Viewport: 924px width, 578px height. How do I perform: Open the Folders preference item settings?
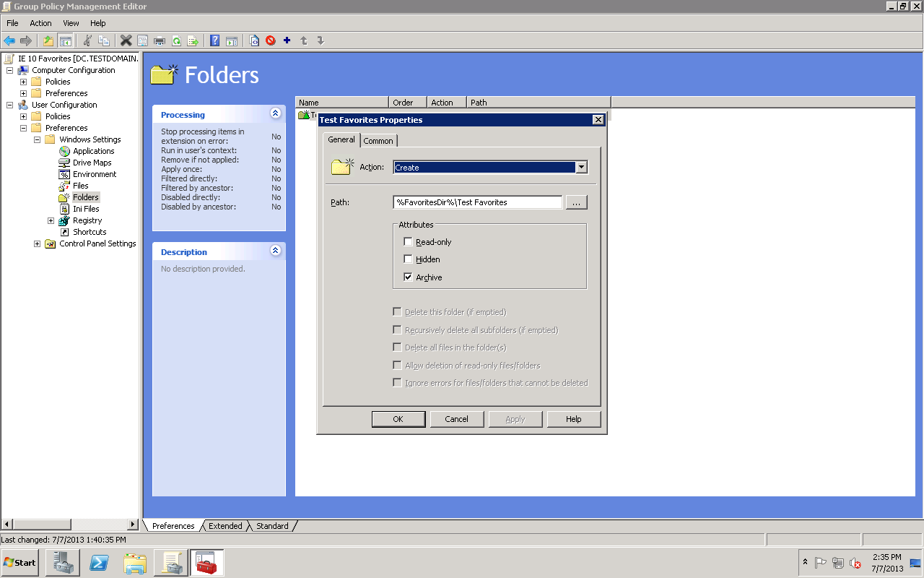(x=84, y=197)
